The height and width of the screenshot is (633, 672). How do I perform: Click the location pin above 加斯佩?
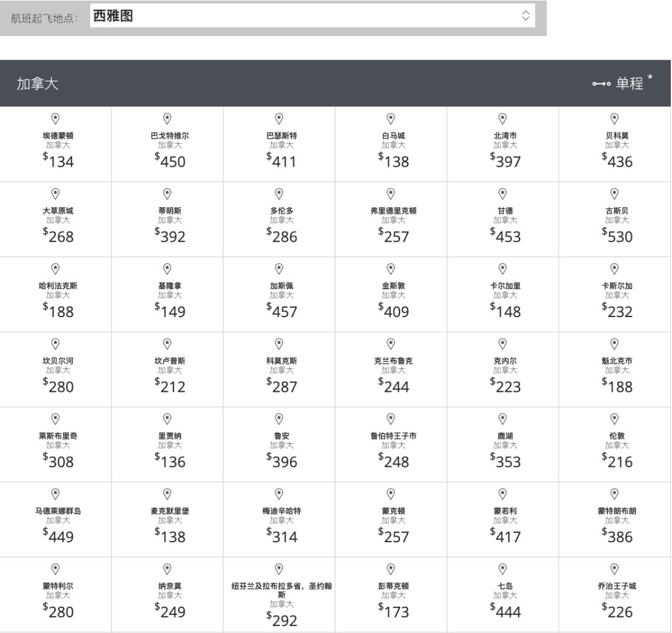pos(279,269)
